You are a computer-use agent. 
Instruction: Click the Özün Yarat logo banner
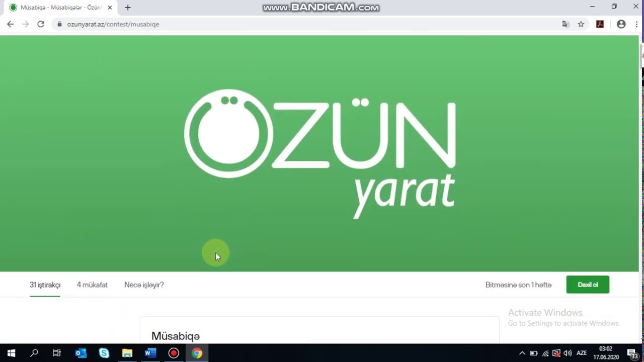pyautogui.click(x=319, y=153)
